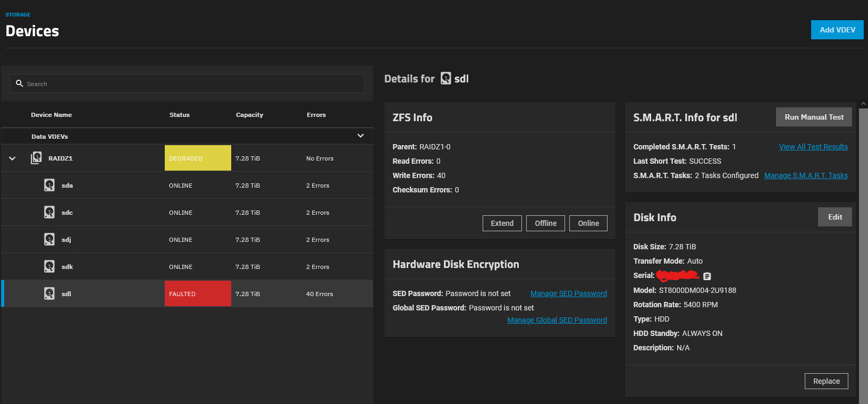Click the 'No Errors' cell
This screenshot has width=868, height=404.
320,158
